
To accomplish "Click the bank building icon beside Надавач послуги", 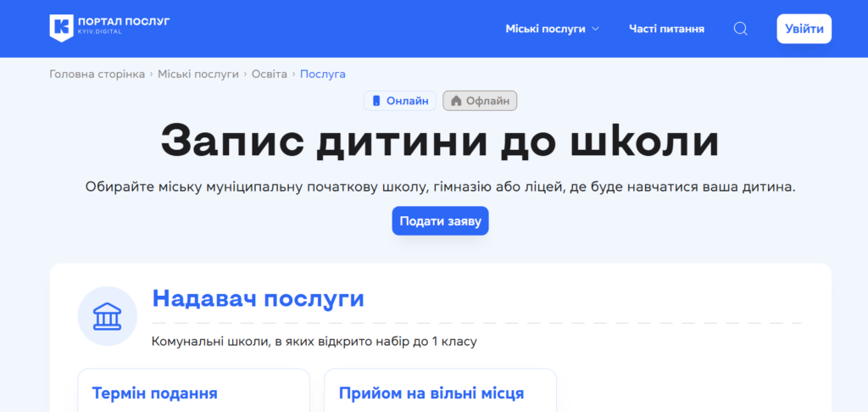I will coord(107,316).
